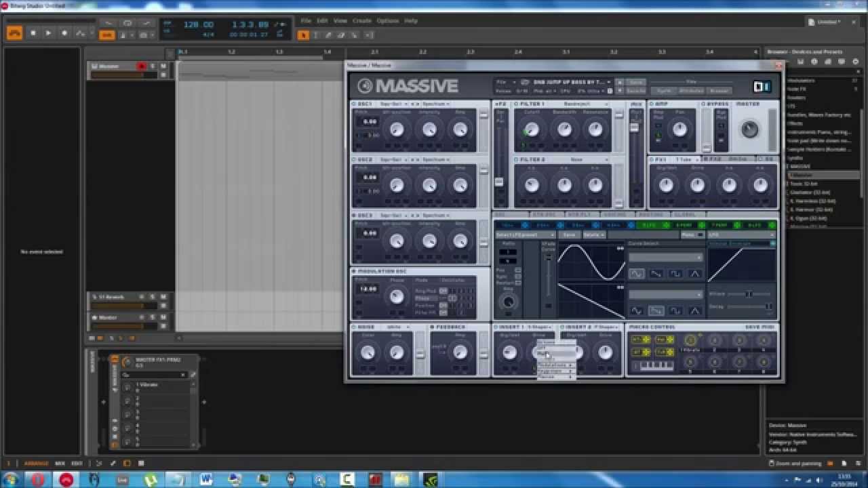Open OSC2 wavetable selection dropdown
The height and width of the screenshot is (488, 868).
(393, 160)
